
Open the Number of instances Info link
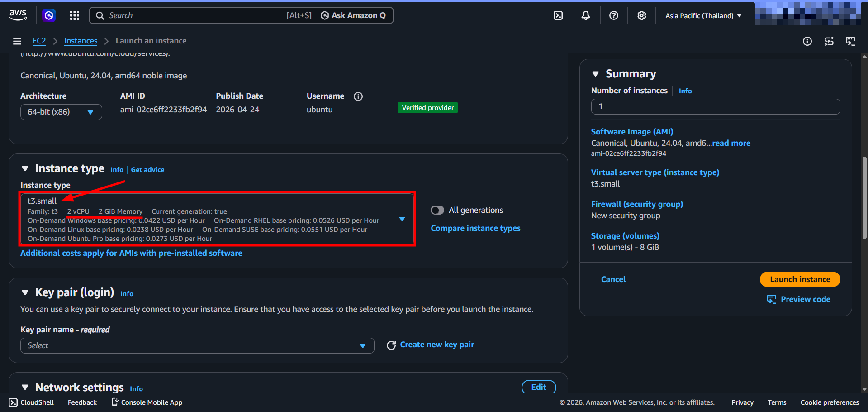pos(685,91)
